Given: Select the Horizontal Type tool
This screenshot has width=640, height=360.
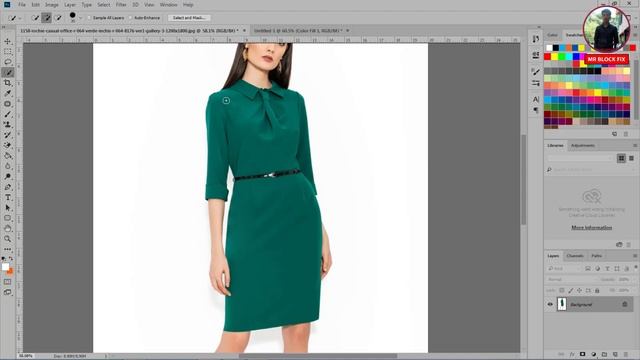Looking at the screenshot, I should coord(8,198).
